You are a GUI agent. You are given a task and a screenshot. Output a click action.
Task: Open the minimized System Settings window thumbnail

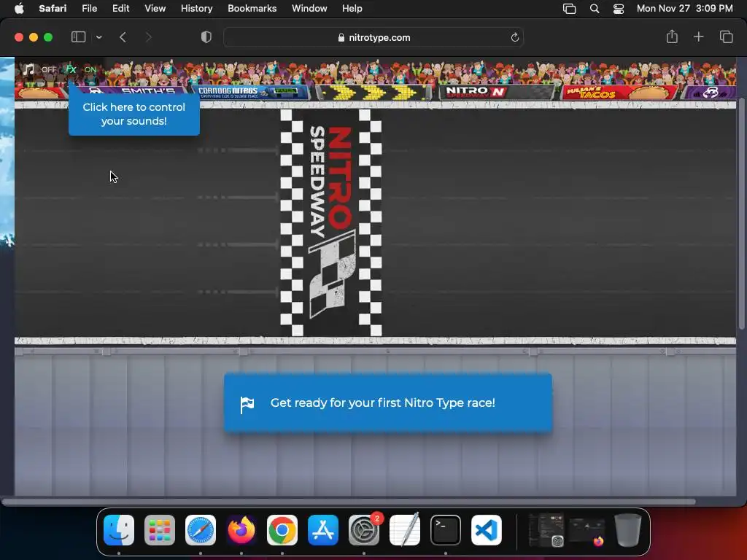(x=546, y=530)
